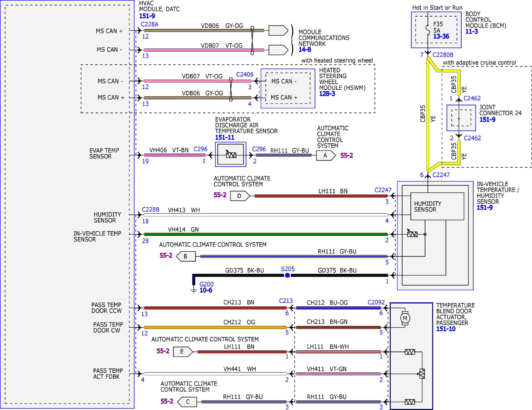Open the 151-9 link under HVAC Module, DATC

click(x=147, y=16)
